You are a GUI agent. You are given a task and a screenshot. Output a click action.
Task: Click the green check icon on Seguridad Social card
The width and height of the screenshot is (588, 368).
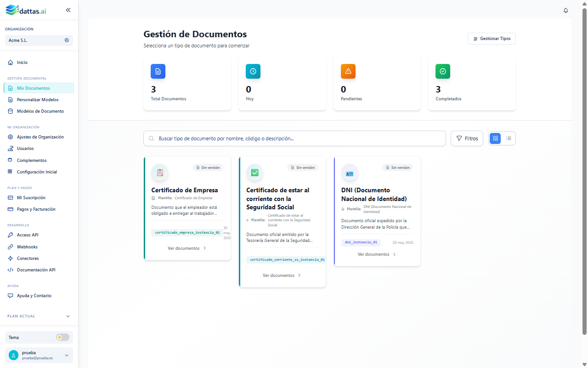255,172
